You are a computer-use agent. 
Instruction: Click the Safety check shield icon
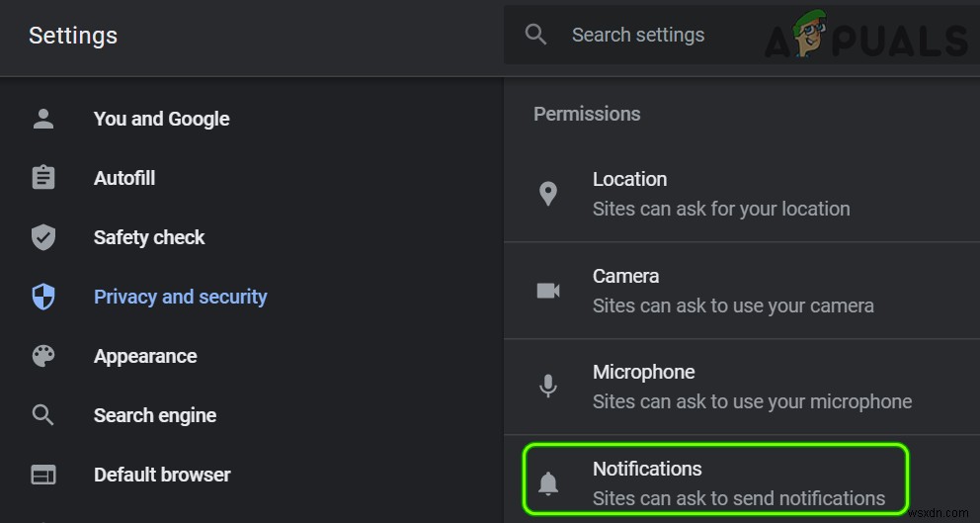(43, 237)
